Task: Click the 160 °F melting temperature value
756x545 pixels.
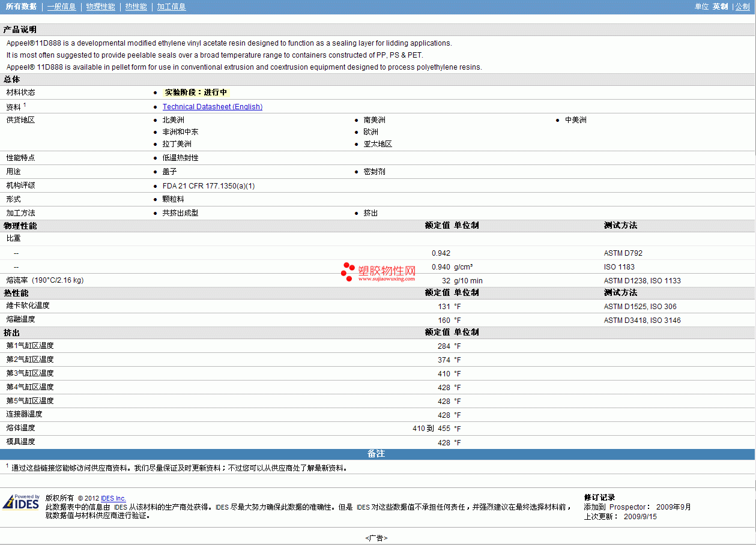Action: (450, 321)
